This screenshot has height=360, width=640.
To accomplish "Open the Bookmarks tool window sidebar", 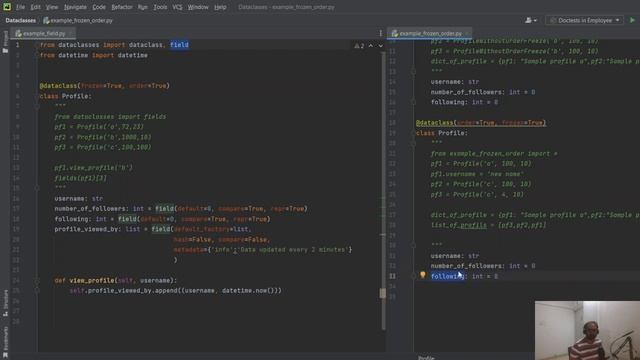I will 5,343.
